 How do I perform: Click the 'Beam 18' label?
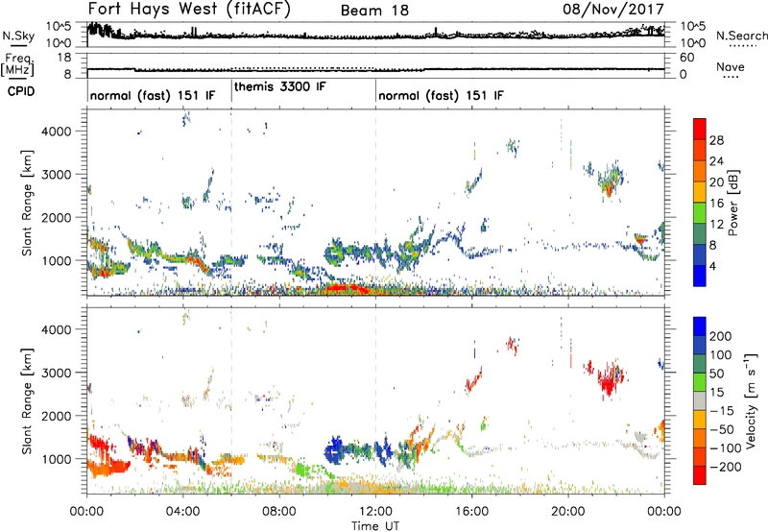[x=374, y=11]
